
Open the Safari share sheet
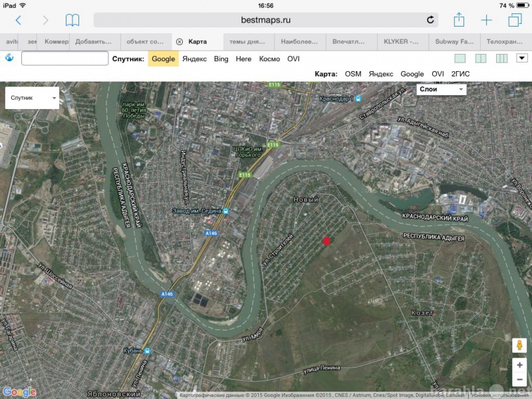(459, 19)
